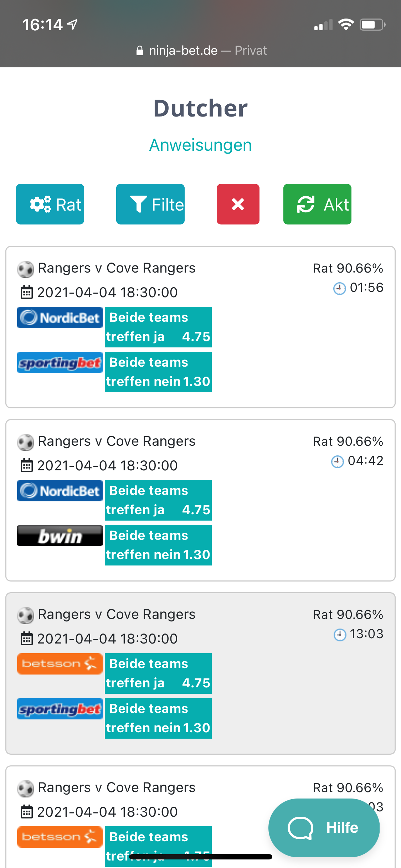Click the NordicBet logo in first card
This screenshot has height=868, width=401.
click(60, 317)
